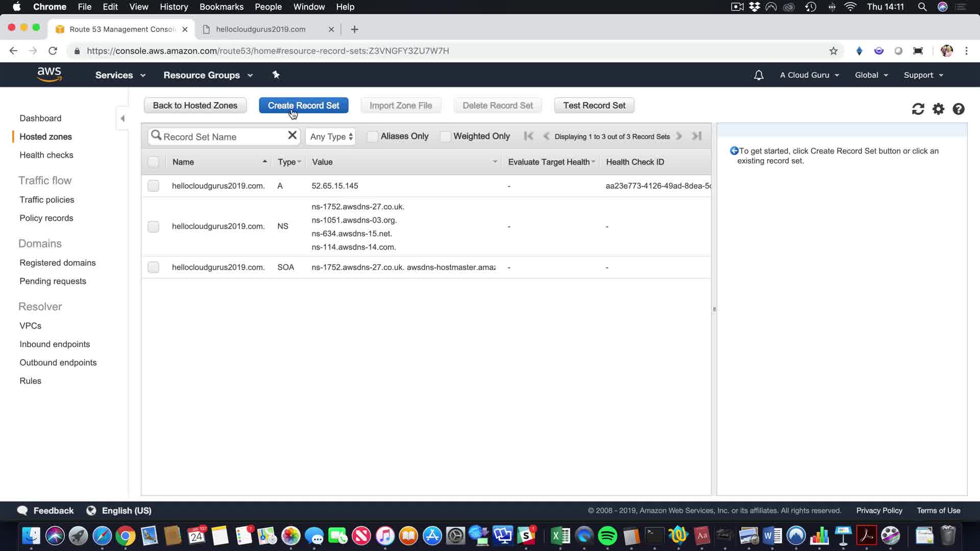The width and height of the screenshot is (980, 551).
Task: Click the Create Record Set button
Action: click(x=303, y=106)
